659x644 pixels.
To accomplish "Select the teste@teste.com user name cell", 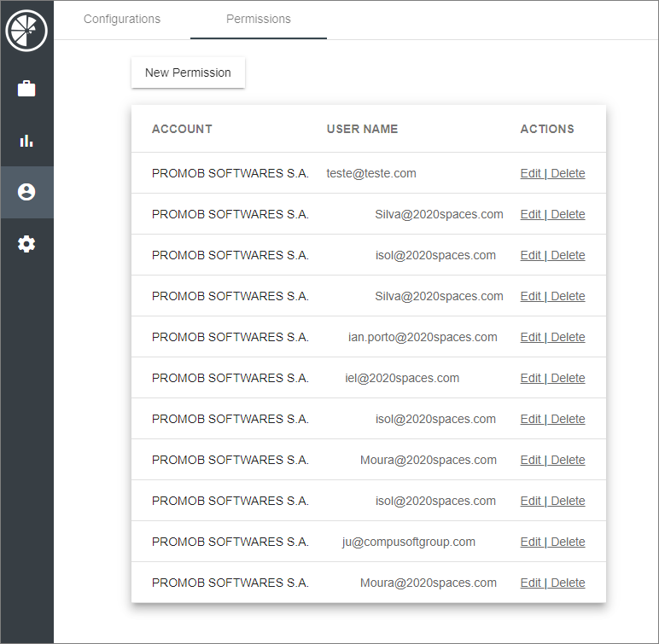I will (x=371, y=173).
